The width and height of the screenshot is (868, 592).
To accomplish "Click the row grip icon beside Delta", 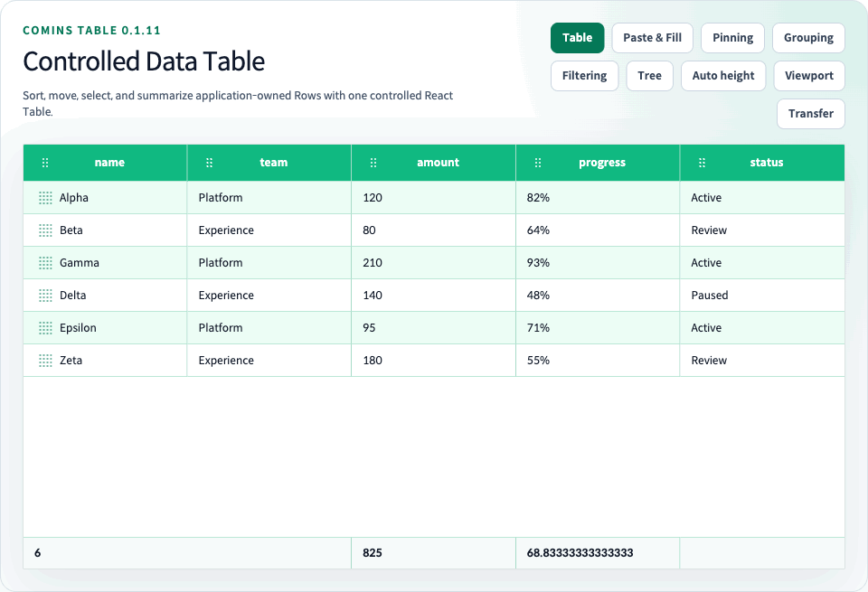I will [45, 296].
